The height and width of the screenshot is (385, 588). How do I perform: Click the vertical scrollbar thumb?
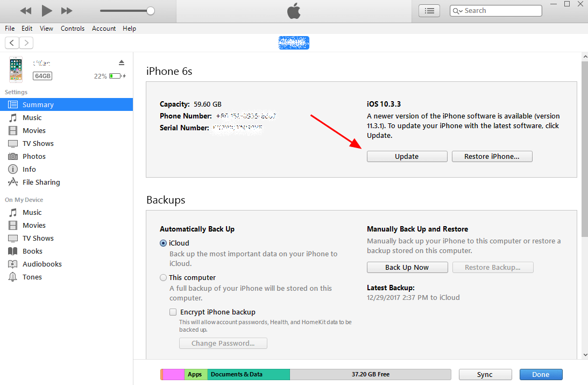pos(585,149)
